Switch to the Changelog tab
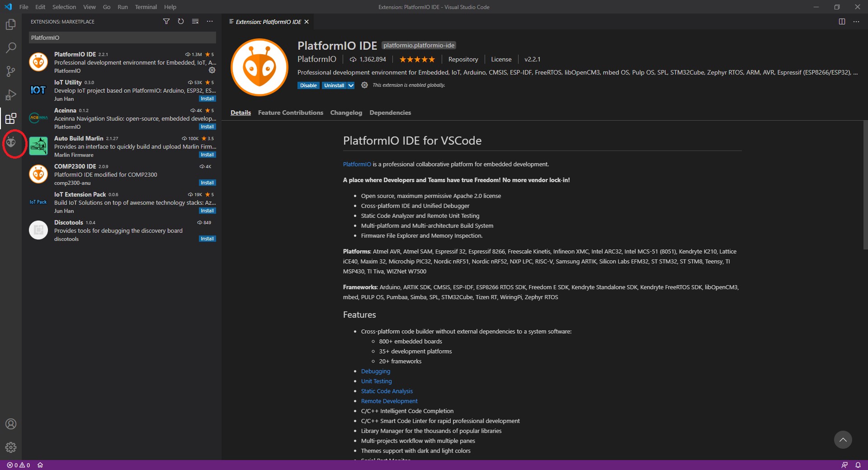868x470 pixels. click(346, 113)
